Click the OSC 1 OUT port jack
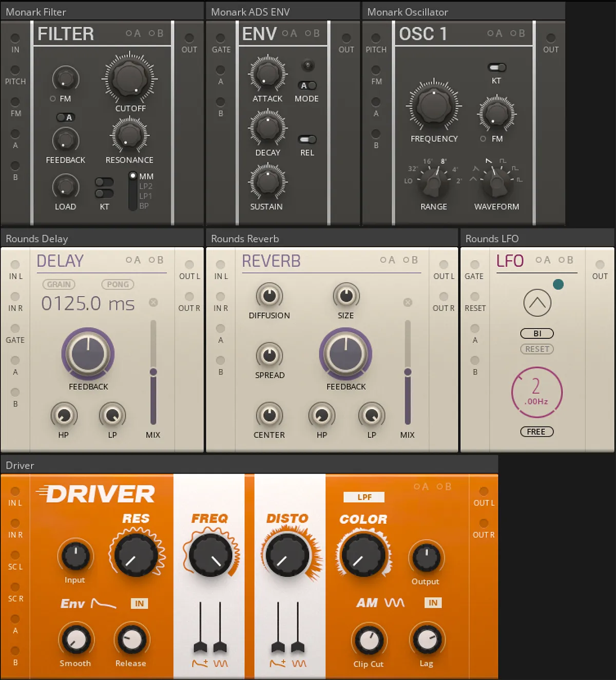616x680 pixels. [551, 38]
